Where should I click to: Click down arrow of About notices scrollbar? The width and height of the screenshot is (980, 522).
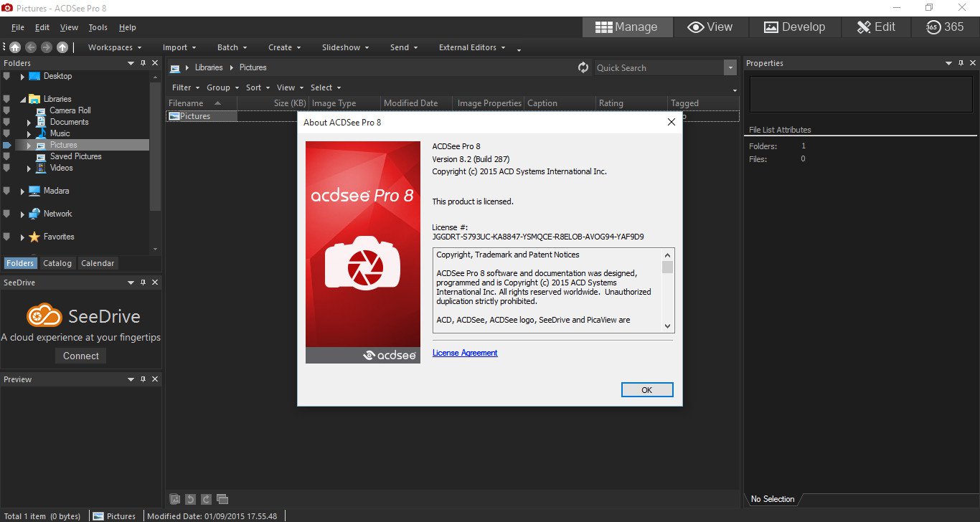(x=668, y=326)
